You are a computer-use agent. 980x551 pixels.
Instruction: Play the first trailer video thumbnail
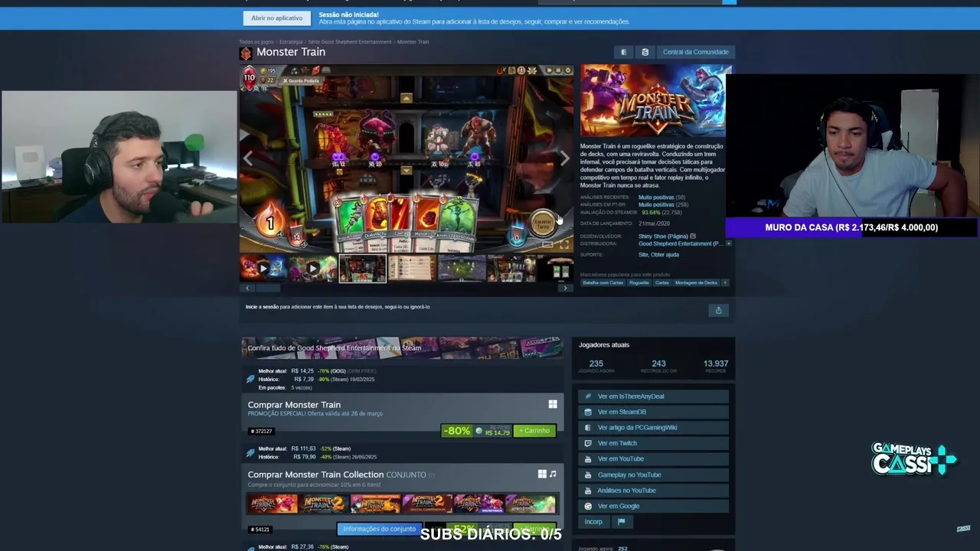(263, 269)
